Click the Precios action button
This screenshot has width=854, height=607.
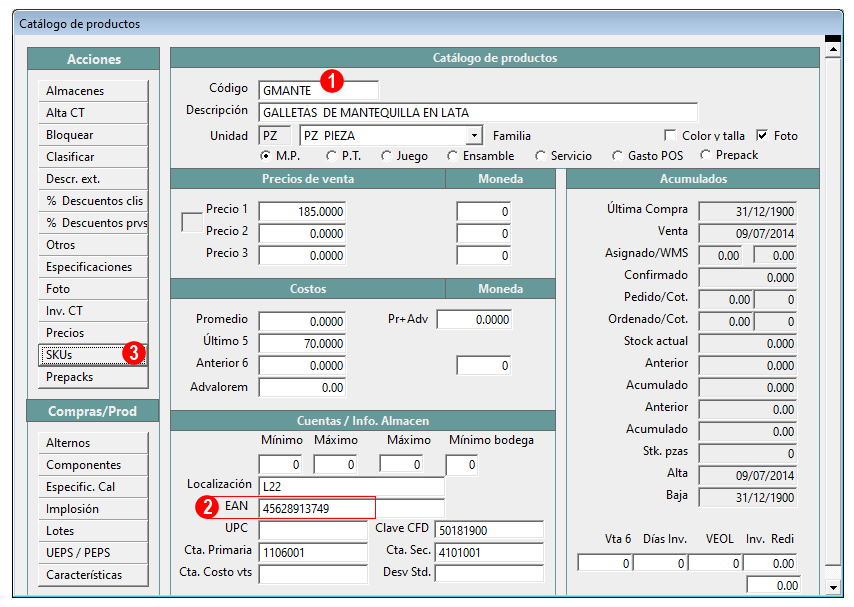(93, 333)
